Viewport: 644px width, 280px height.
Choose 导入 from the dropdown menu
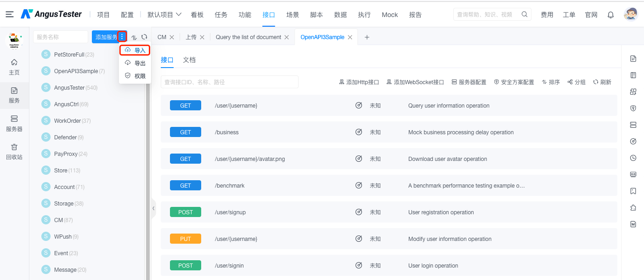click(135, 50)
